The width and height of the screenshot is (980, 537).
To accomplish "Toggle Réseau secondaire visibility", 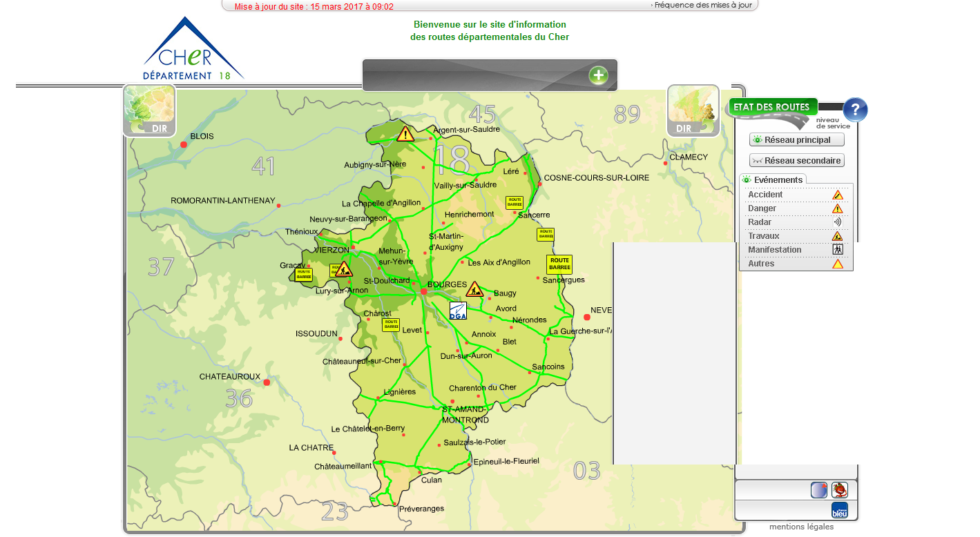I will (x=796, y=161).
